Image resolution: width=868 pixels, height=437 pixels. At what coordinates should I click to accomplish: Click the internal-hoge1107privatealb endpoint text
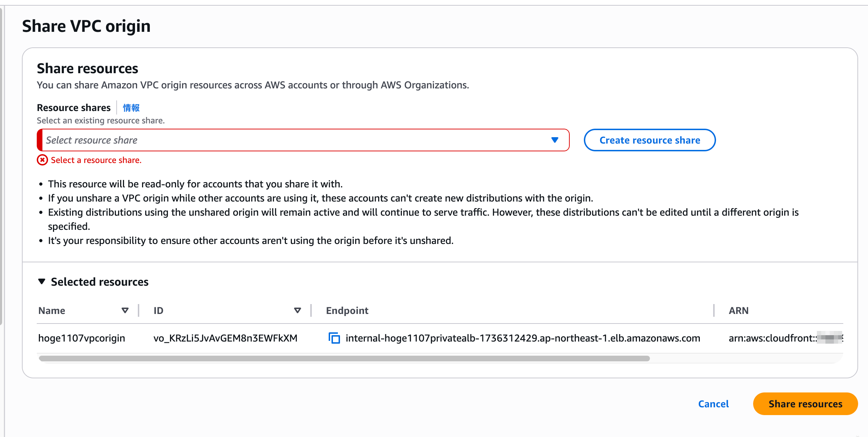pos(523,338)
